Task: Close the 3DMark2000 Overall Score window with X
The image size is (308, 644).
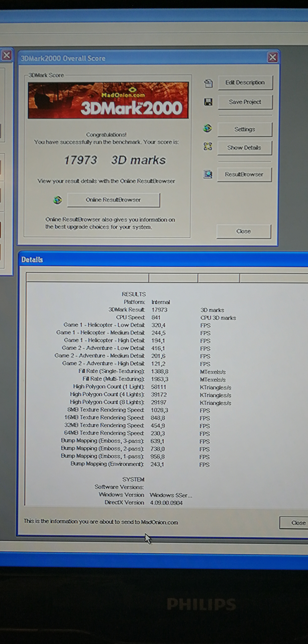Action: point(273,57)
